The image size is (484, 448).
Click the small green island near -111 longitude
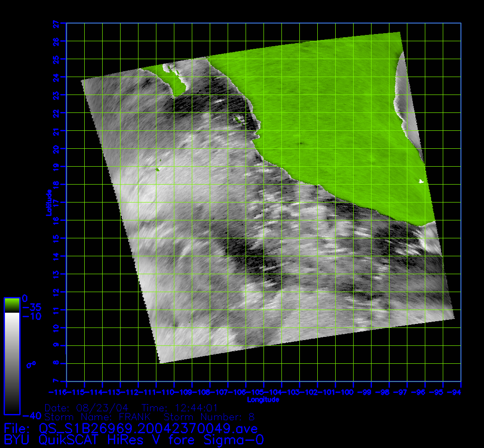click(x=157, y=169)
